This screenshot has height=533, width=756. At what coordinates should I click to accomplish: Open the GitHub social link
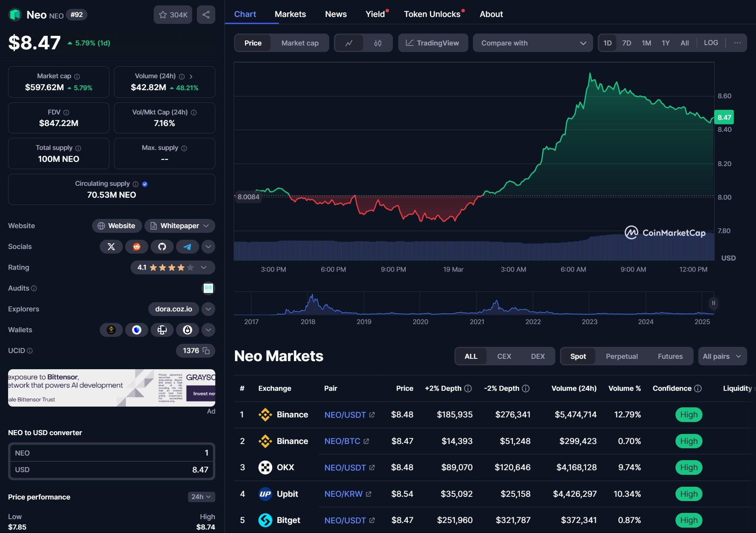coord(162,247)
